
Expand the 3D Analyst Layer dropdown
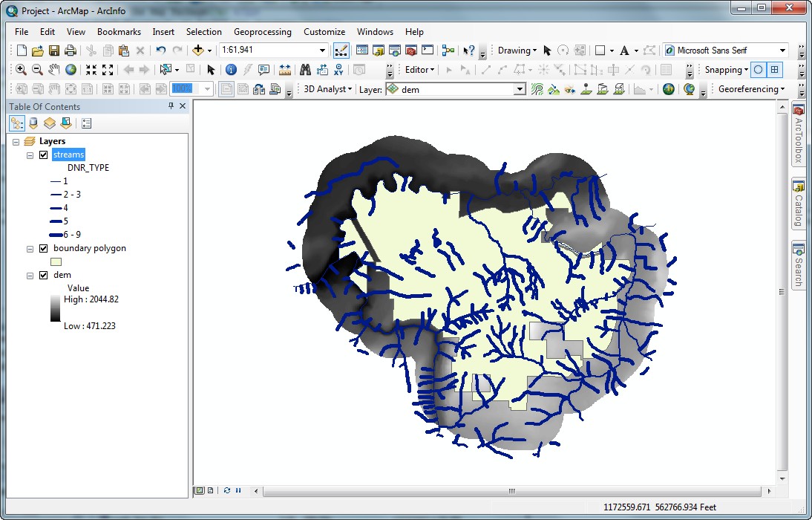coord(520,89)
